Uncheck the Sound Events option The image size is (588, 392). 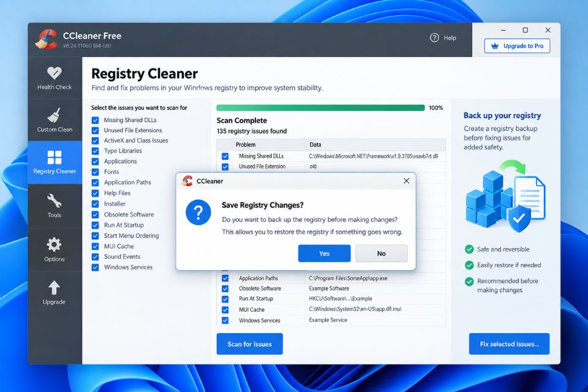click(96, 257)
